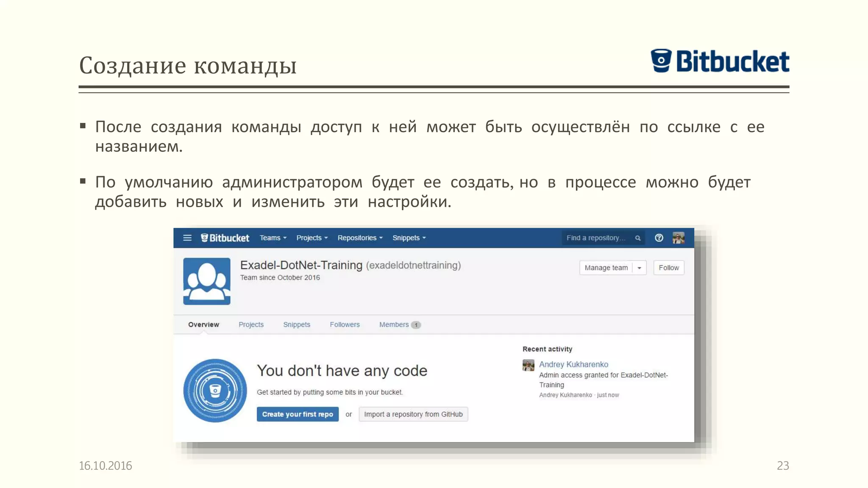
Task: Click the Recent activity heading
Action: pos(547,349)
